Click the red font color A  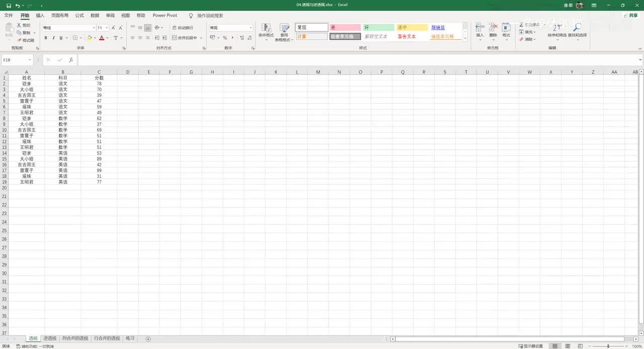pyautogui.click(x=102, y=38)
